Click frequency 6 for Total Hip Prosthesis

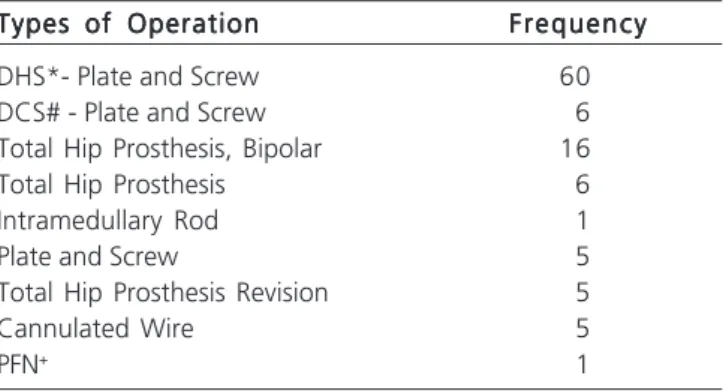coord(582,185)
